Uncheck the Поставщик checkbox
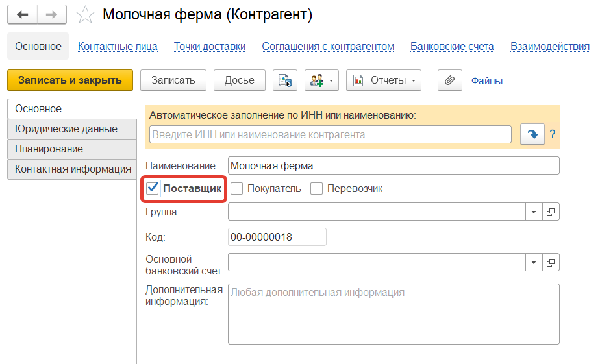Image resolution: width=600 pixels, height=364 pixels. [x=153, y=189]
